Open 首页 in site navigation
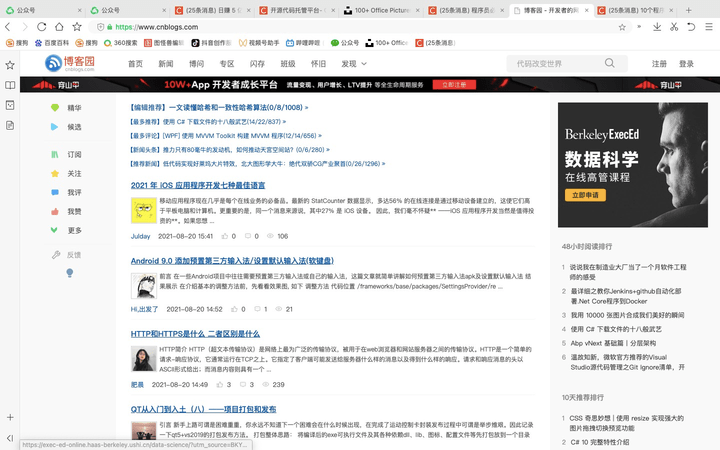720x450 pixels. point(135,64)
